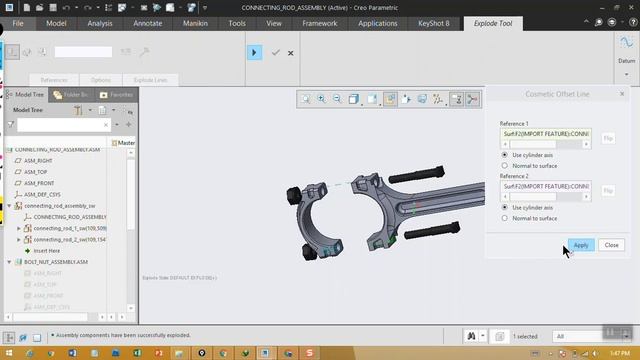Screen dimensions: 640x360
Task: Click the model tree search field
Action: coord(64,124)
